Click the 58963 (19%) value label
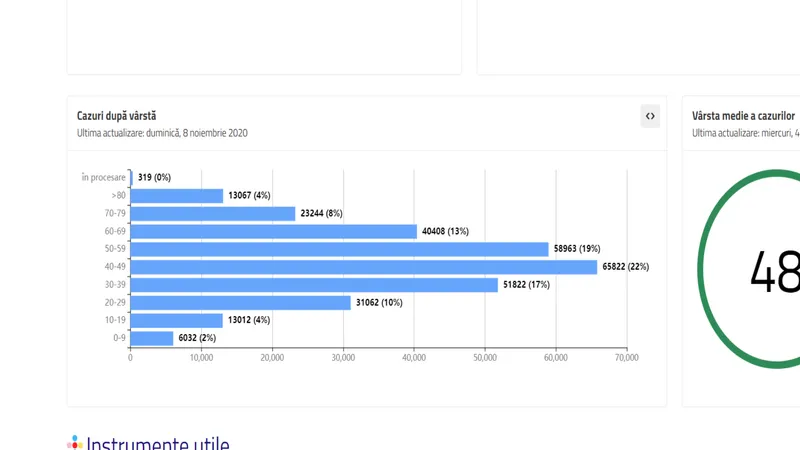 [x=577, y=249]
